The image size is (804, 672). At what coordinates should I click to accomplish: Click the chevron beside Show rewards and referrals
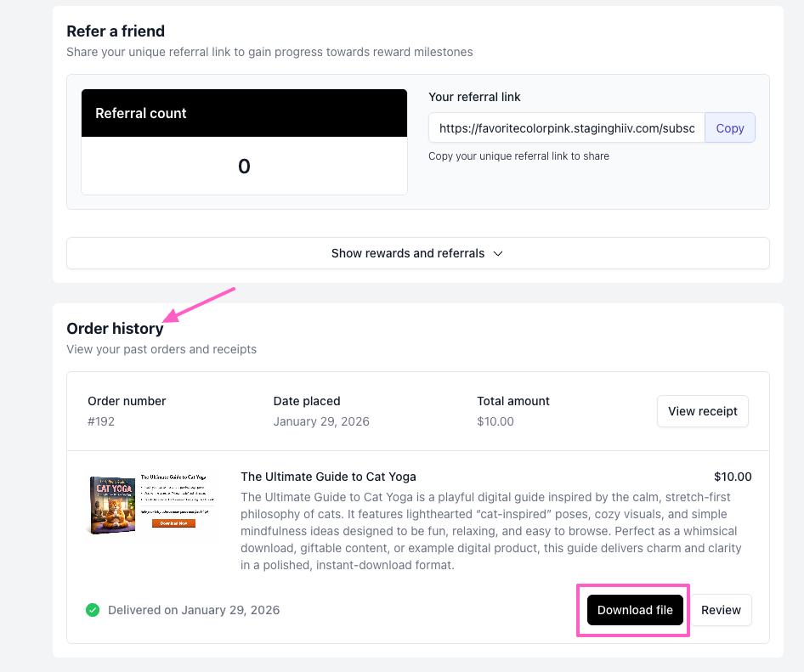click(498, 253)
